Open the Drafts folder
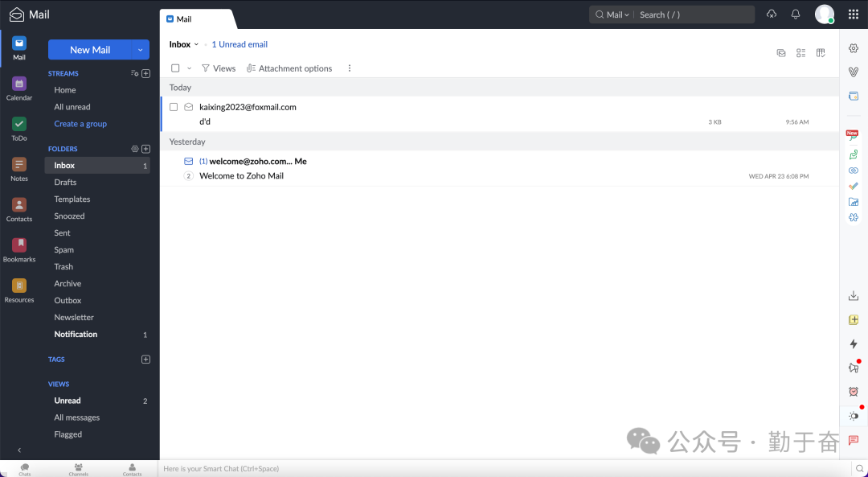The height and width of the screenshot is (477, 868). (65, 183)
